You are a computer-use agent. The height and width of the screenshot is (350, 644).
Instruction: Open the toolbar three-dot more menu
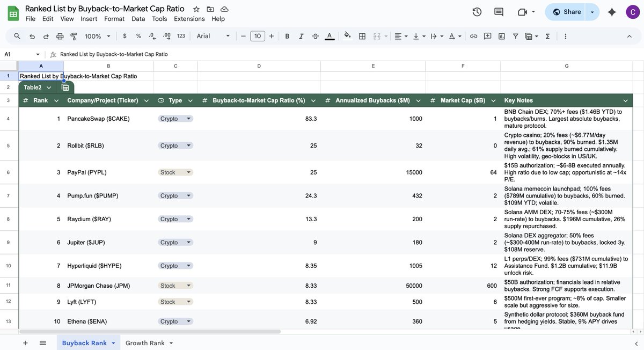point(565,36)
